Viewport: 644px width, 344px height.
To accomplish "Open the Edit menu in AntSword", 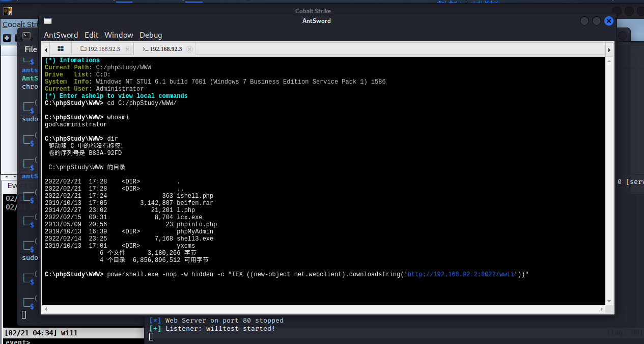I will tap(92, 35).
